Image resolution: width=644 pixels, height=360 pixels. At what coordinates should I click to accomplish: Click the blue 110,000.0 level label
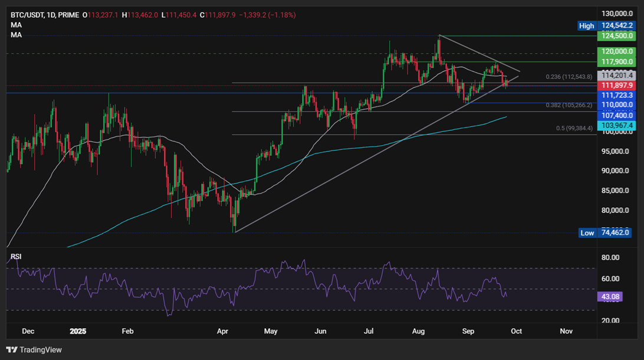click(x=616, y=104)
